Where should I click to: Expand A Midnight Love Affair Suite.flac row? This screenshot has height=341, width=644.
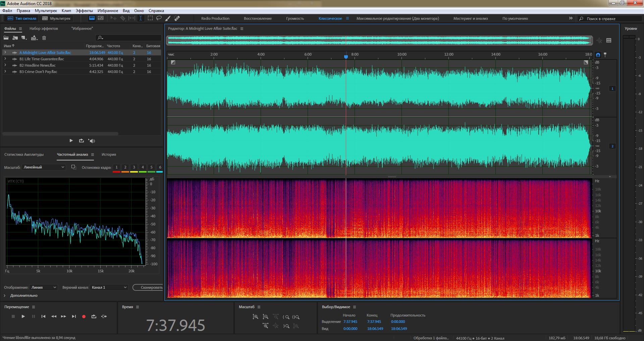(x=5, y=53)
